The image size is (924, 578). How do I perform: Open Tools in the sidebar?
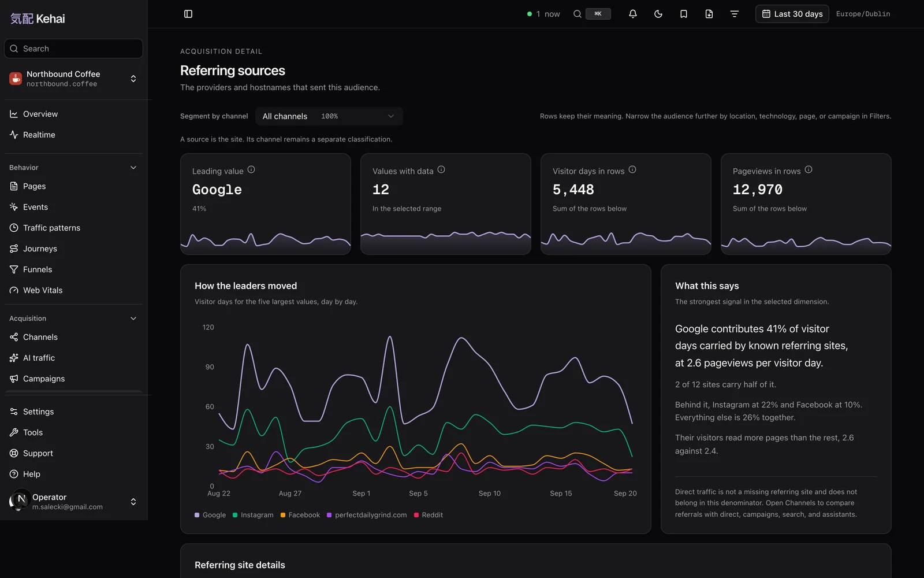(73, 432)
